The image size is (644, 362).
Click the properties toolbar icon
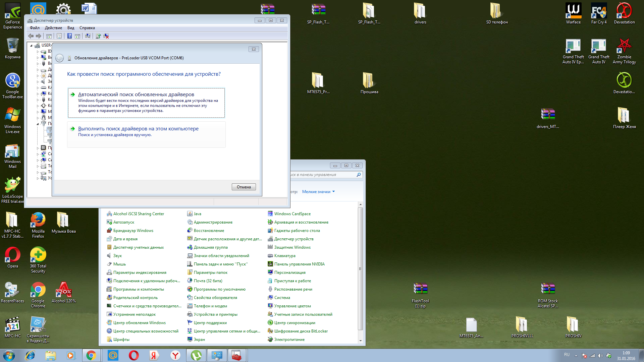pyautogui.click(x=59, y=36)
